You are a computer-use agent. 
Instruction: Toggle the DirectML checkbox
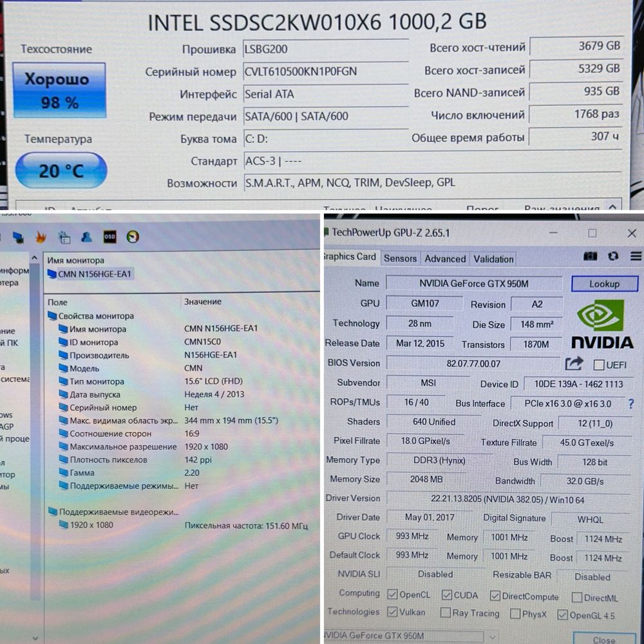click(x=576, y=597)
